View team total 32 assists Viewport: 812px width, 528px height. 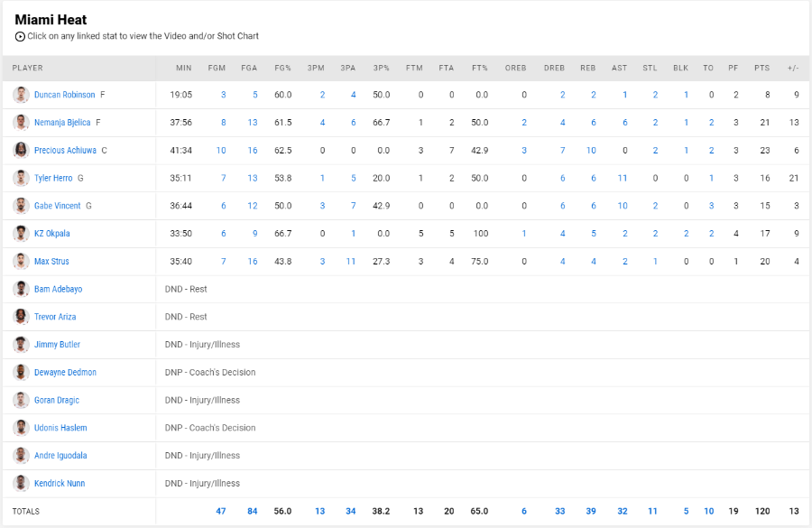623,512
